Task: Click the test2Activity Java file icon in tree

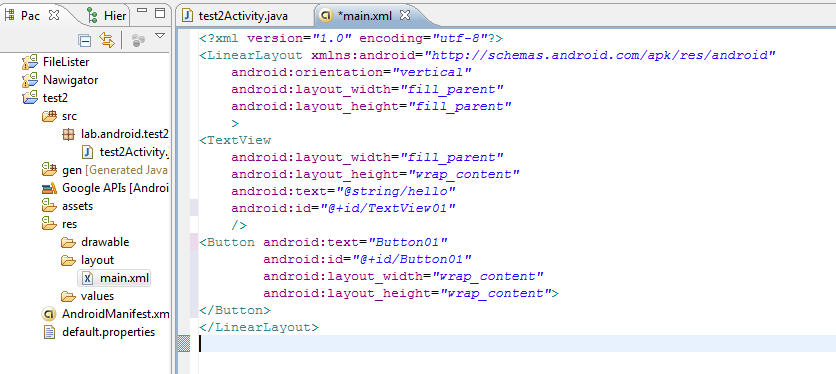Action: click(x=87, y=152)
